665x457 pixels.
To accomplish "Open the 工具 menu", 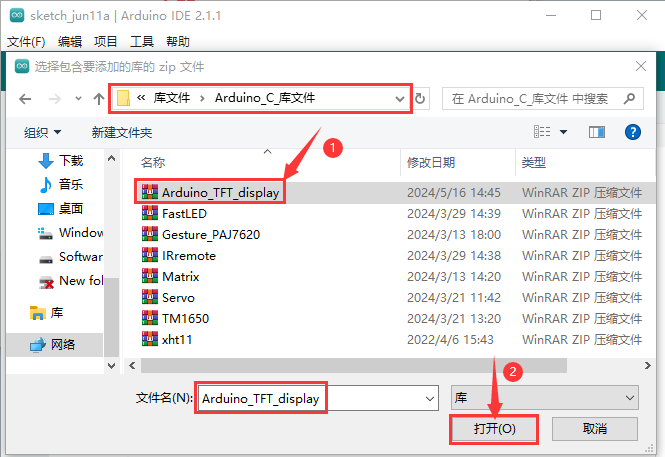I will (142, 42).
